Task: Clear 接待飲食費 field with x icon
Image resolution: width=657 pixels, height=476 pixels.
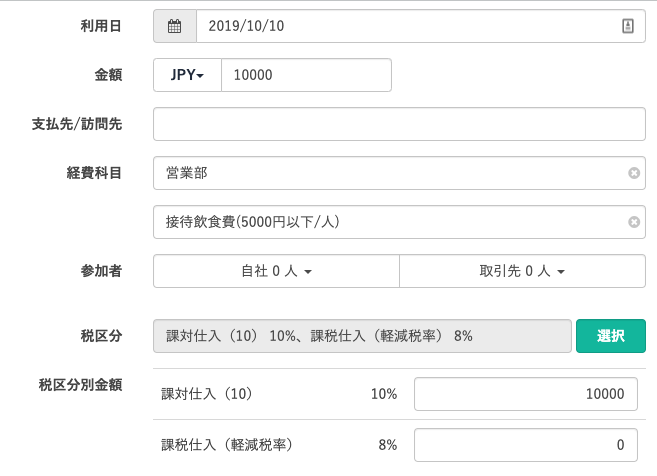Action: (x=633, y=223)
